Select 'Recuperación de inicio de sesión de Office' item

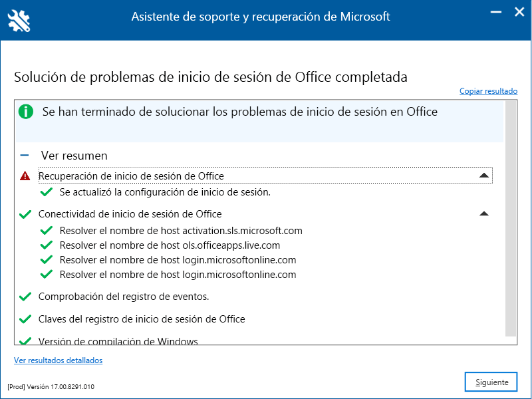(x=131, y=176)
